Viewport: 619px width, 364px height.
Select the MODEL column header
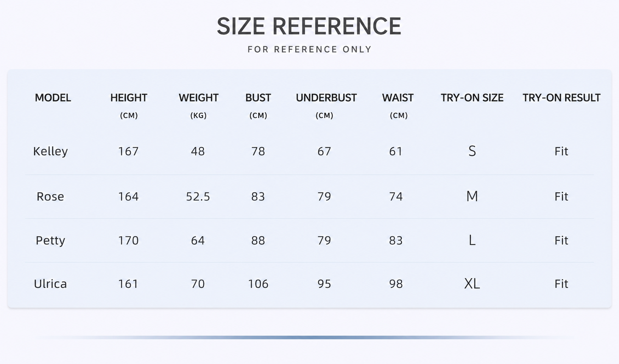tap(53, 98)
